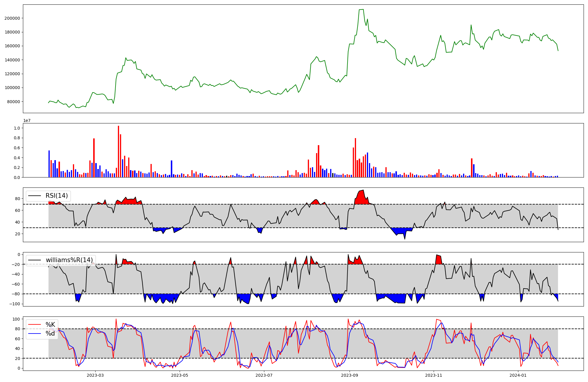Click the tallest red volume bar

tap(118, 151)
